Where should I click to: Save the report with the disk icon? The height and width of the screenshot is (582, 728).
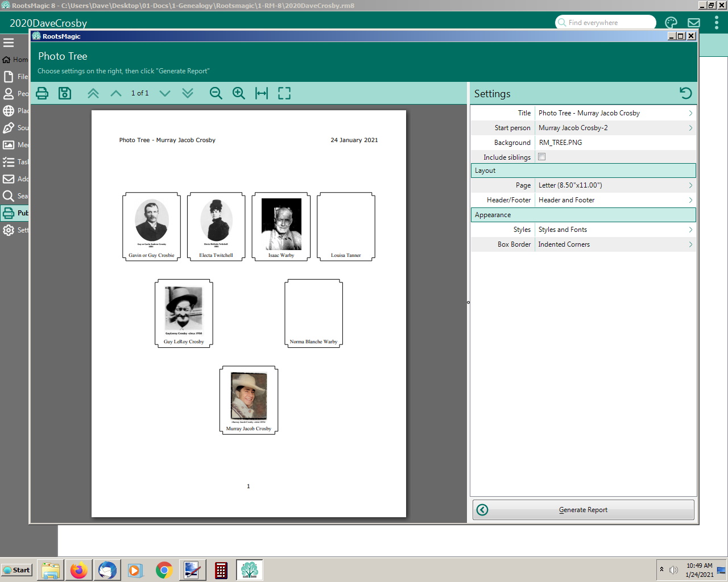(65, 93)
